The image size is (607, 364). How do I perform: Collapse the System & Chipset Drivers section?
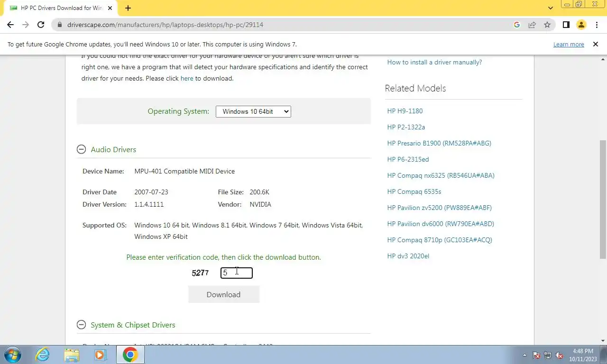[x=81, y=325]
